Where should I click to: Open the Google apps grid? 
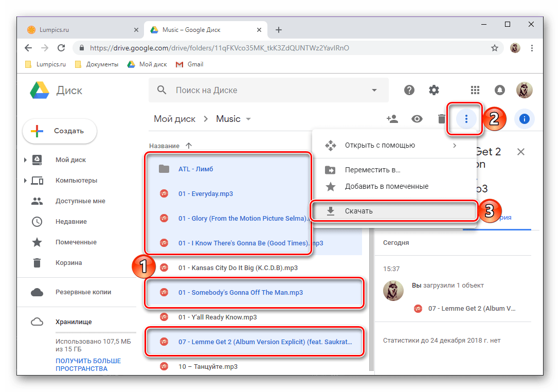coord(476,90)
